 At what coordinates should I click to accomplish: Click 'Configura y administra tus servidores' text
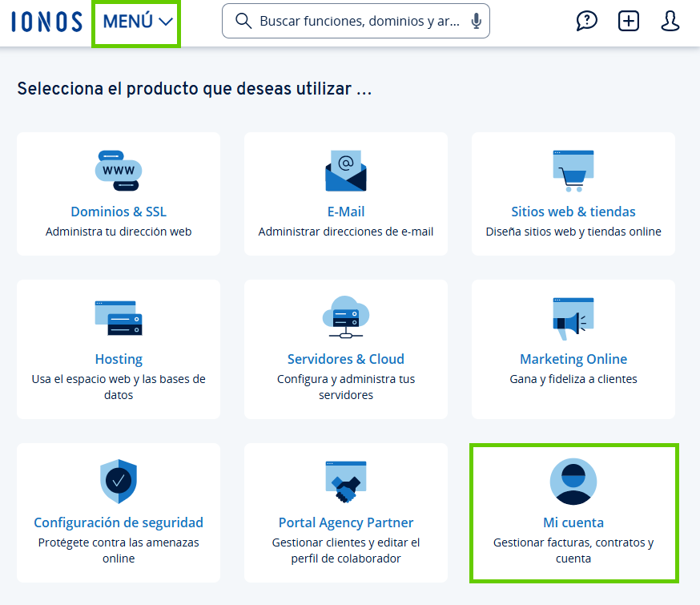point(346,387)
